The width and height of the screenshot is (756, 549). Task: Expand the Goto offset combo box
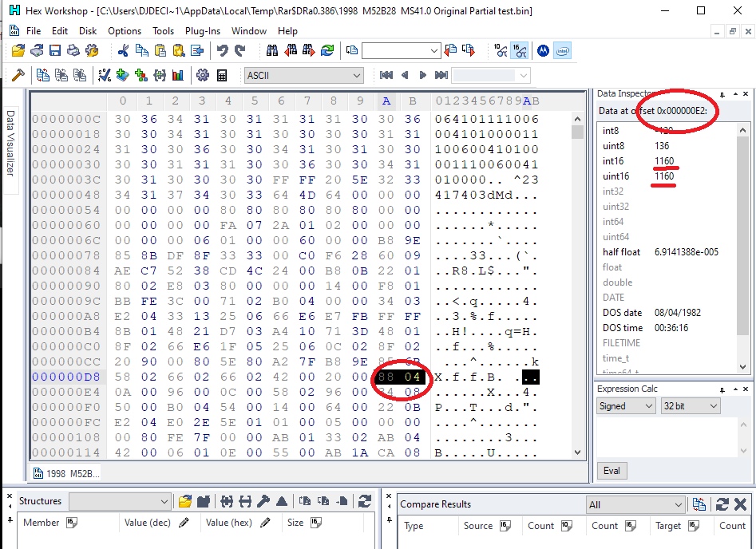click(433, 50)
